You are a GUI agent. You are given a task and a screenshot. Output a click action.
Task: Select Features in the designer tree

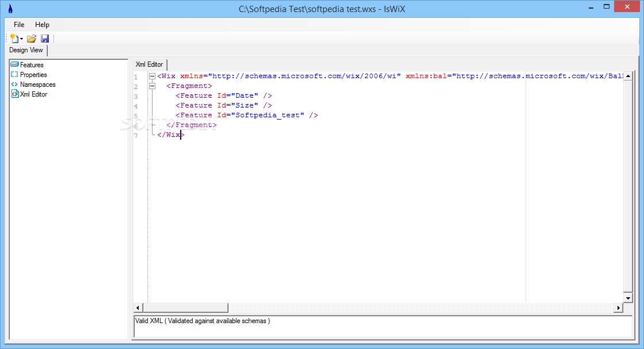coord(32,65)
